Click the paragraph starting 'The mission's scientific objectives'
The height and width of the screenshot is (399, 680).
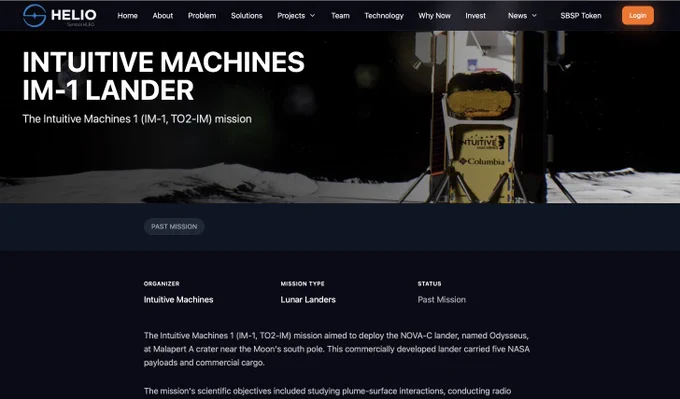327,391
